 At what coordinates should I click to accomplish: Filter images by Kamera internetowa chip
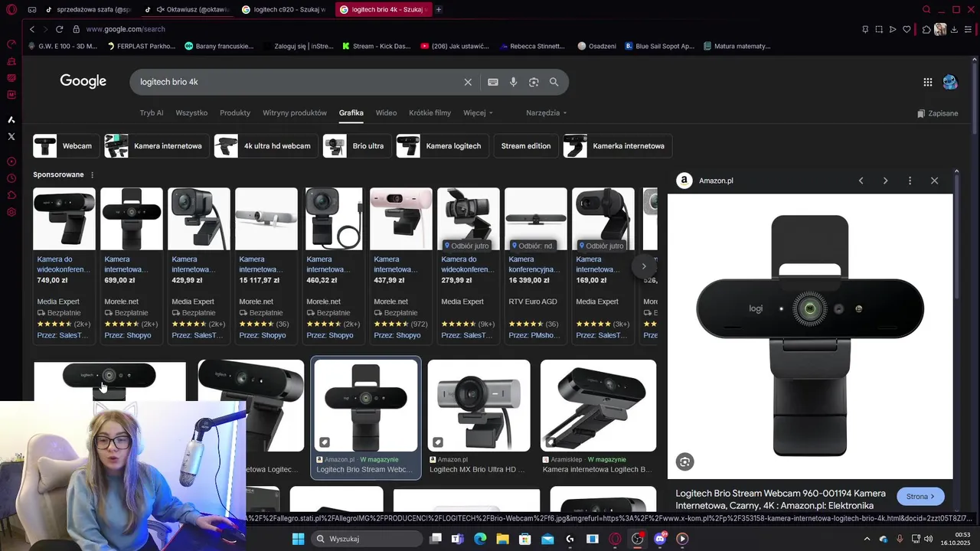pyautogui.click(x=156, y=146)
